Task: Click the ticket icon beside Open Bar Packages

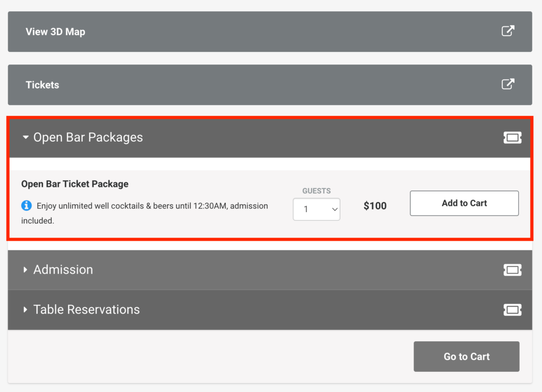Action: (512, 138)
